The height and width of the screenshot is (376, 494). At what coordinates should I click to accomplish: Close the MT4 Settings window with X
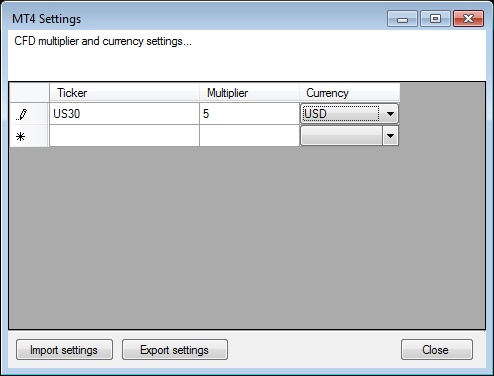click(468, 19)
